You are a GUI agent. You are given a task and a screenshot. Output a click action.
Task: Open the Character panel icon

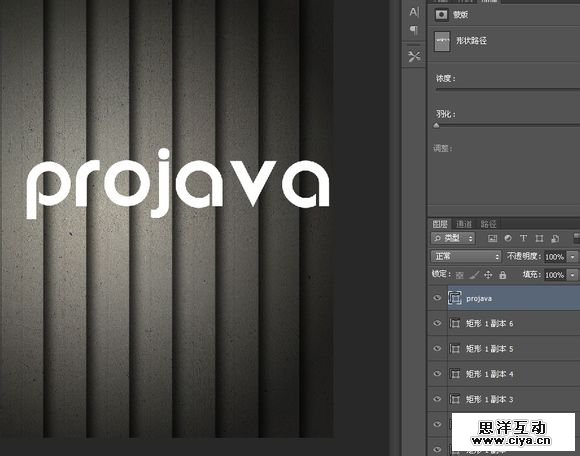pyautogui.click(x=414, y=12)
